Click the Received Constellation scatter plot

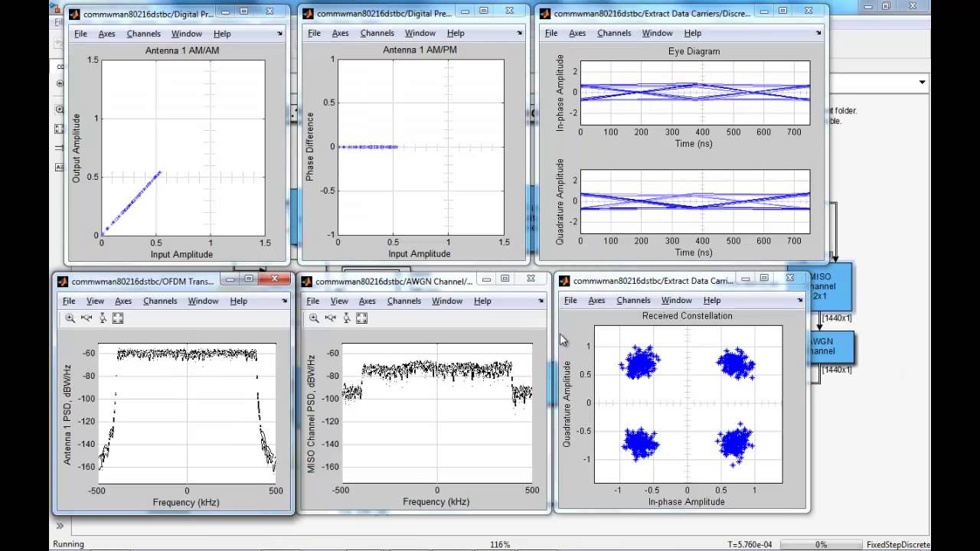point(688,404)
